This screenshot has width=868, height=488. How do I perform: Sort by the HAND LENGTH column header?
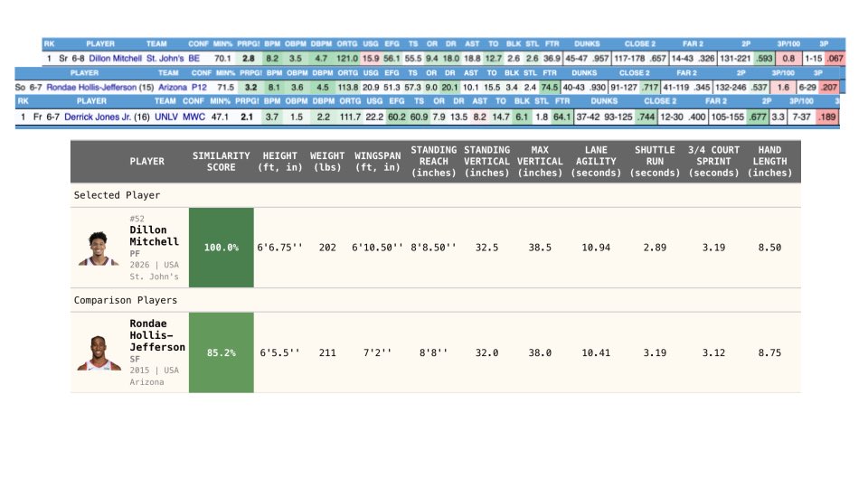coord(769,161)
